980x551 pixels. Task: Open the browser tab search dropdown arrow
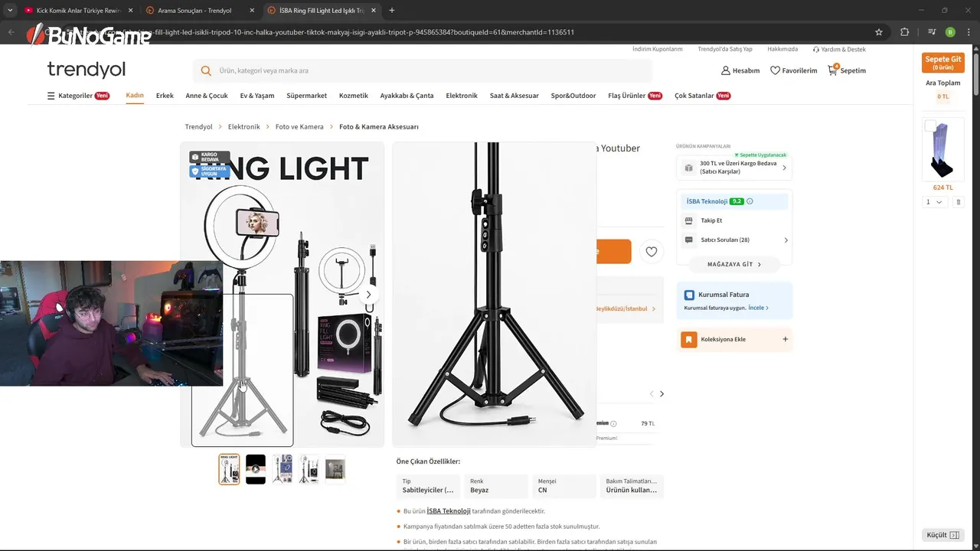point(10,11)
